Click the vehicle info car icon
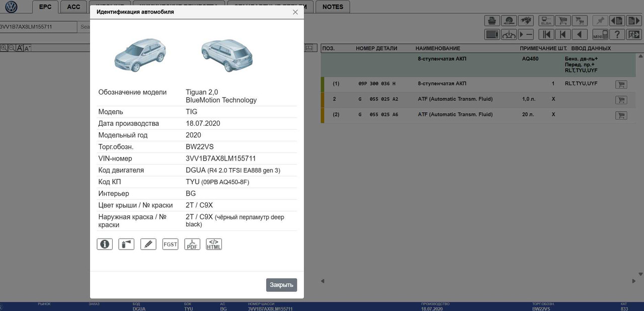 click(509, 34)
